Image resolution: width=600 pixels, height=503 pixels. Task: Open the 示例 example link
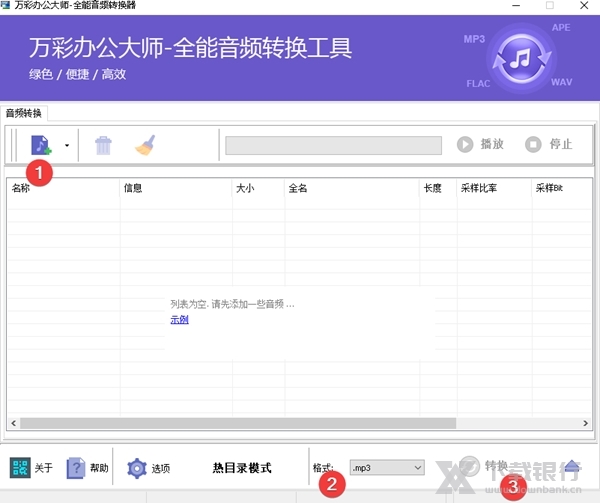179,320
